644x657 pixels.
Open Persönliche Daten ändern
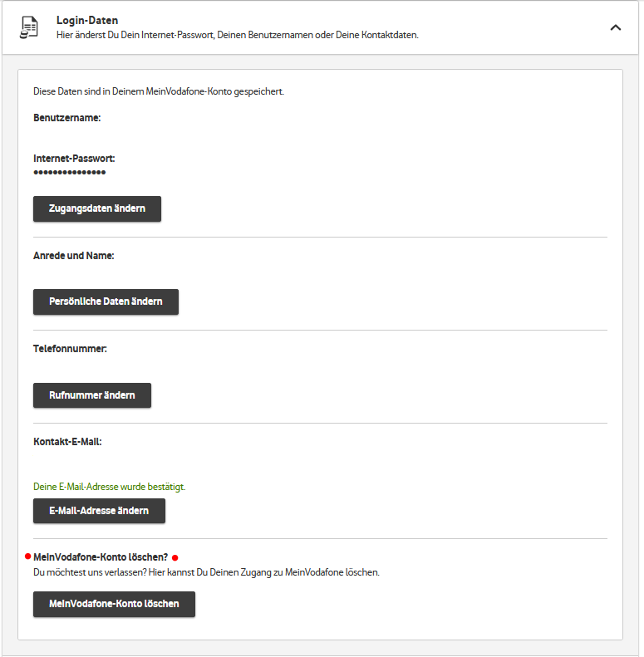coord(106,302)
